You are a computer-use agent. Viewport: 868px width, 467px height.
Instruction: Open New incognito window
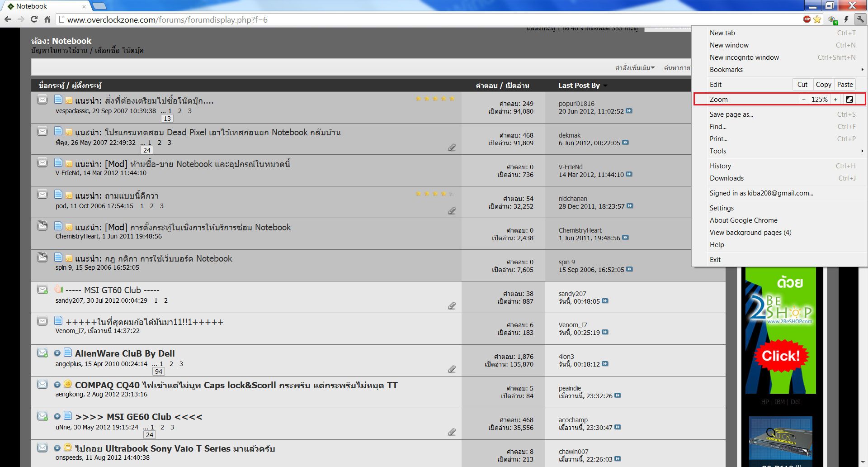pos(744,57)
